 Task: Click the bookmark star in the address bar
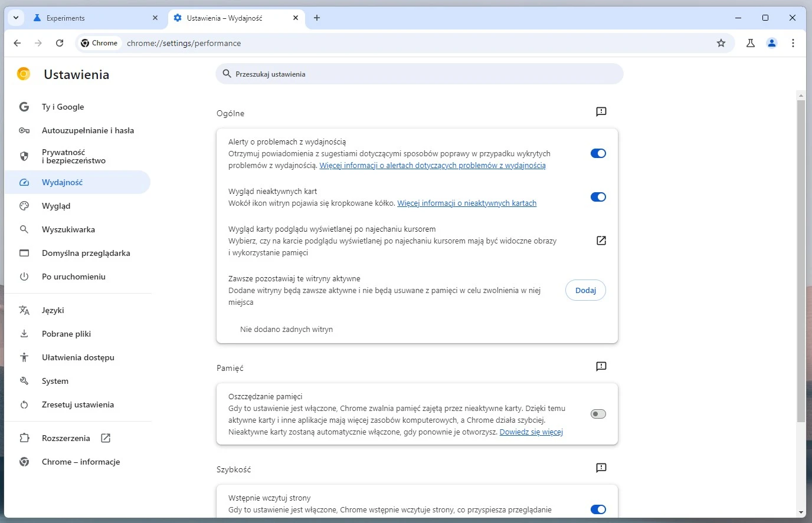(x=721, y=43)
